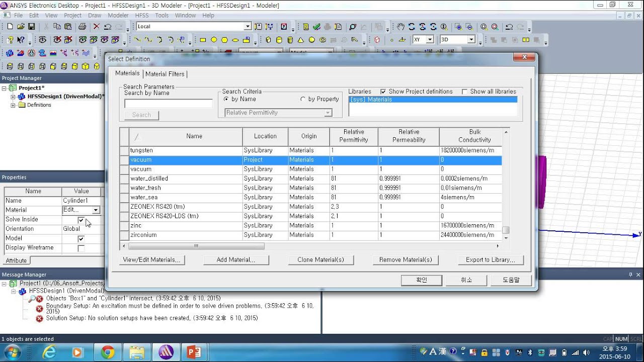Click the Draw Circle icon
The width and height of the screenshot is (644, 362).
click(214, 40)
